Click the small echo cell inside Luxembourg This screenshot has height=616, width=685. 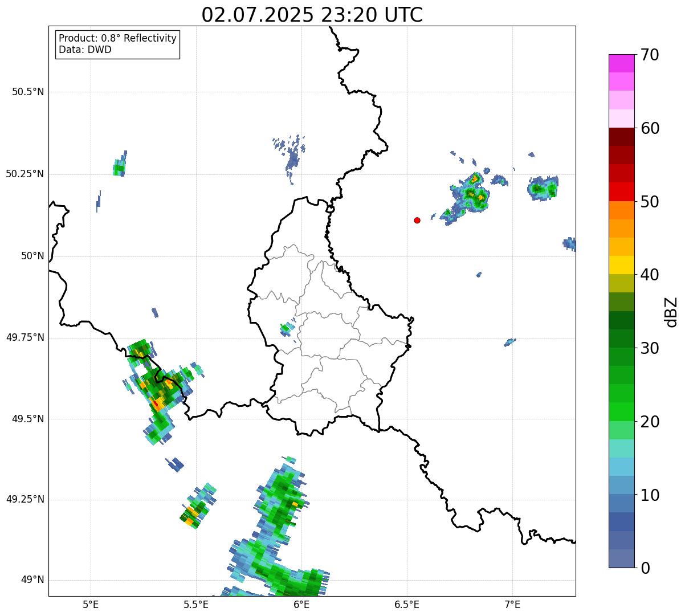(287, 328)
